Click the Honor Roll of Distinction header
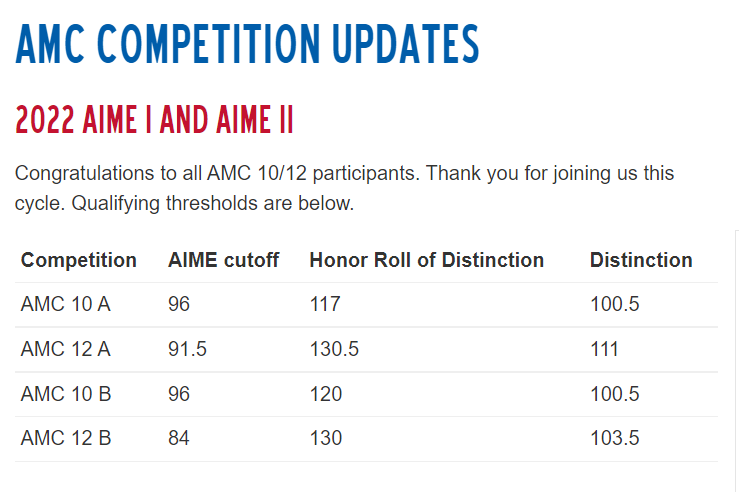 427,260
